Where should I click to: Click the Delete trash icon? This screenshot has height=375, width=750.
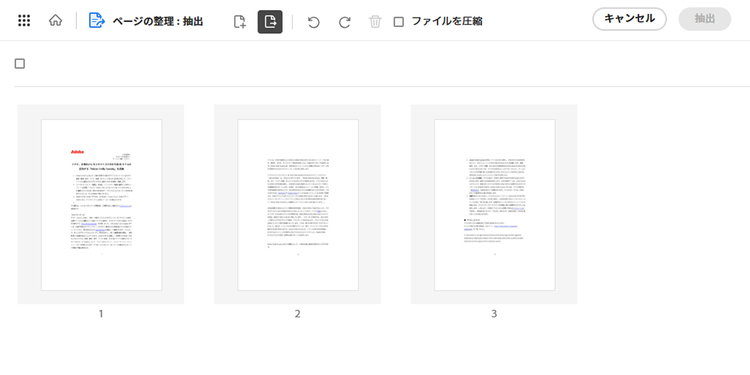click(x=375, y=22)
